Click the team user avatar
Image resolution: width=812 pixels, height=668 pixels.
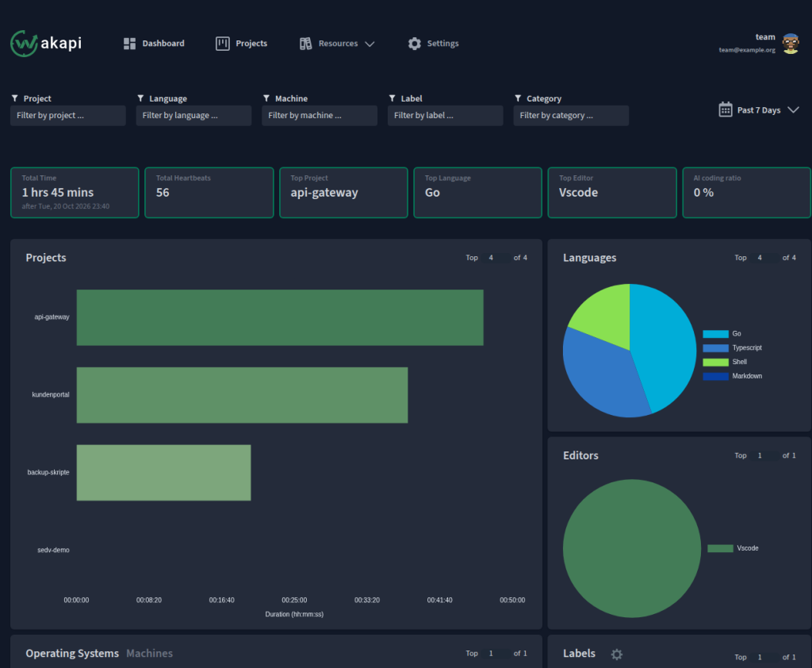(x=791, y=44)
